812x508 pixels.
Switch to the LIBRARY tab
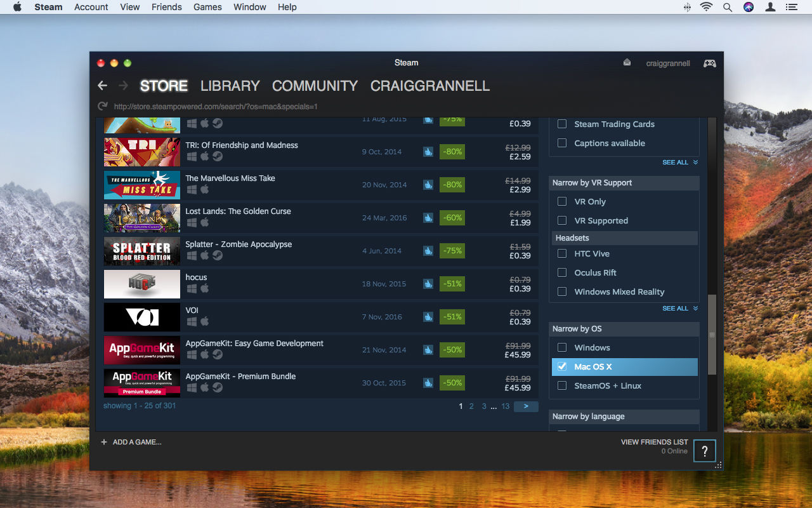[x=230, y=86]
